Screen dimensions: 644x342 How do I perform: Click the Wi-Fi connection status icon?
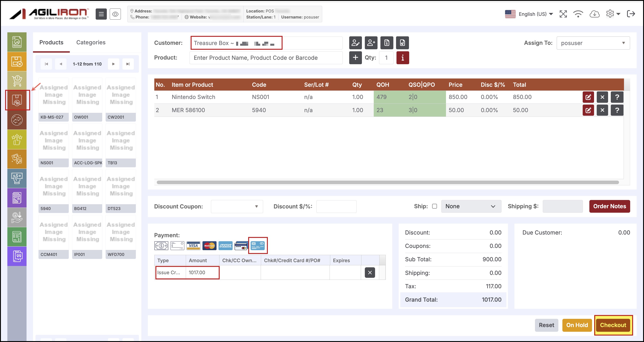tap(578, 14)
